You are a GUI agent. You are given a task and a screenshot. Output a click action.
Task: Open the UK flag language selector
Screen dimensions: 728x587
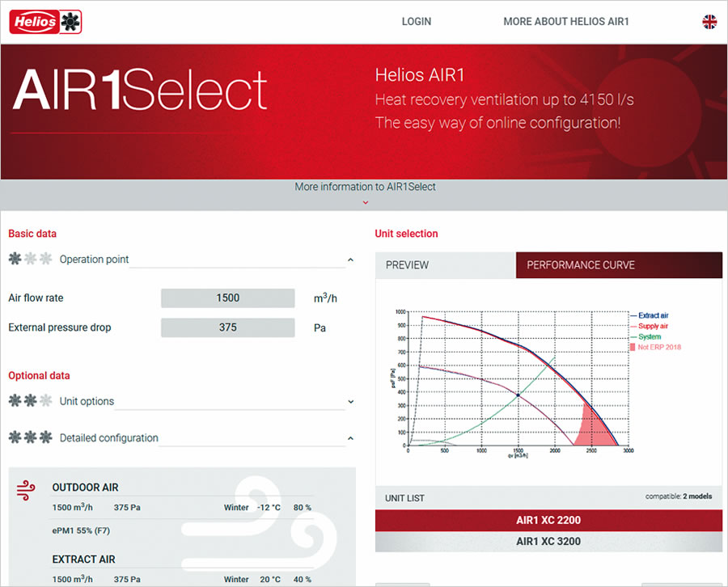click(x=709, y=22)
